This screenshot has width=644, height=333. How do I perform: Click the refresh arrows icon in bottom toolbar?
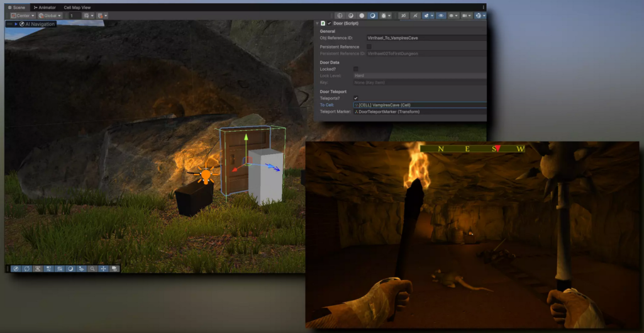[x=27, y=269]
